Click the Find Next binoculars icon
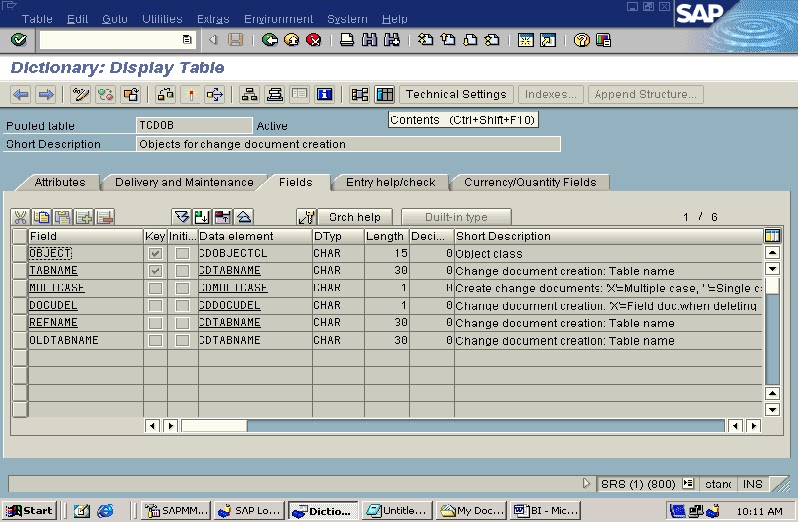798x522 pixels. pyautogui.click(x=392, y=40)
